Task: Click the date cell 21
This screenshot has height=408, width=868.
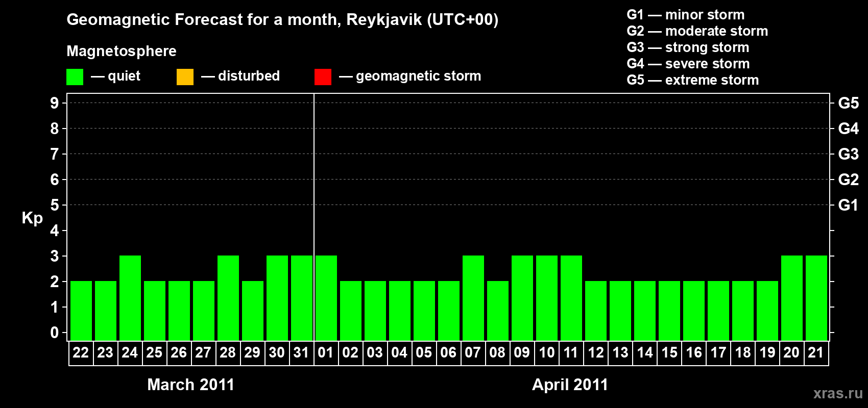Action: coord(816,353)
